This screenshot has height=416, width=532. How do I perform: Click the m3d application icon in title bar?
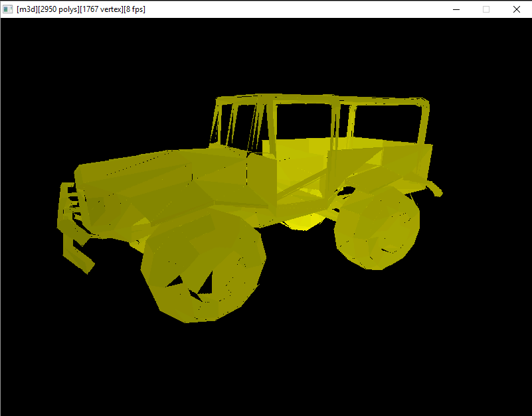pos(7,9)
